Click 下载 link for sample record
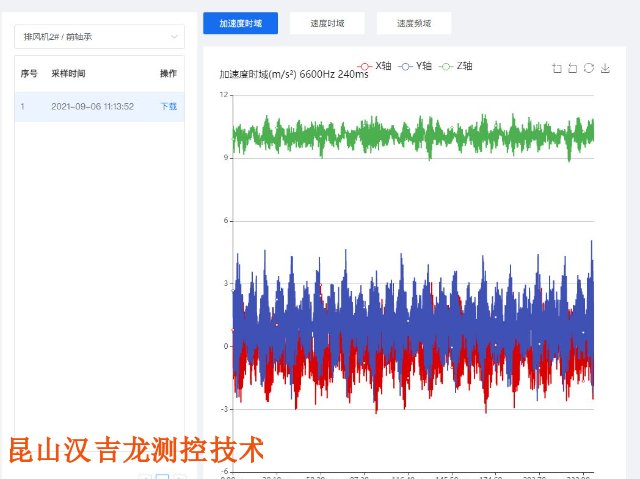The height and width of the screenshot is (479, 640). click(x=169, y=106)
